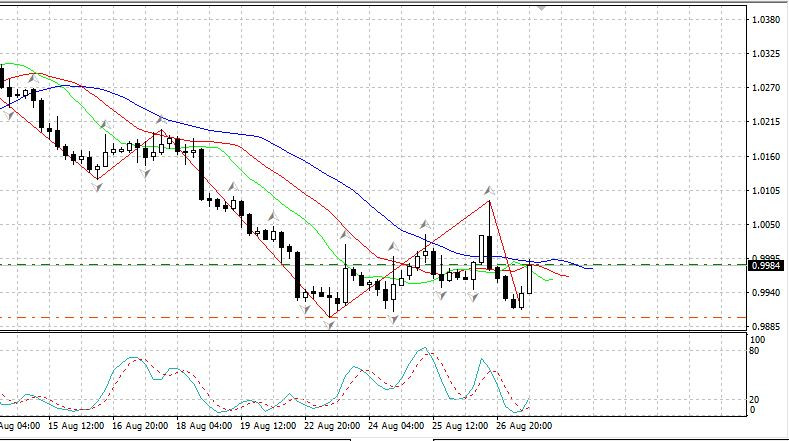The width and height of the screenshot is (789, 441).
Task: Click the highest stochastic peak near 25 Aug
Action: point(424,349)
